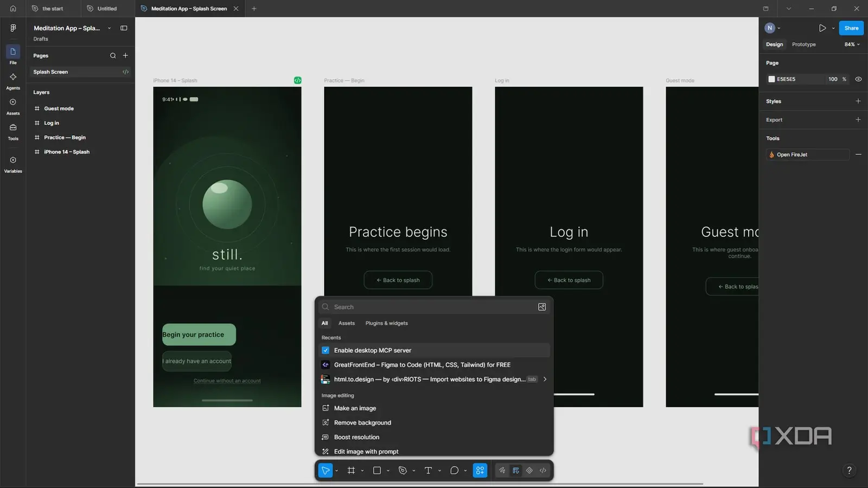
Task: Click the Begin your practice button
Action: click(199, 335)
